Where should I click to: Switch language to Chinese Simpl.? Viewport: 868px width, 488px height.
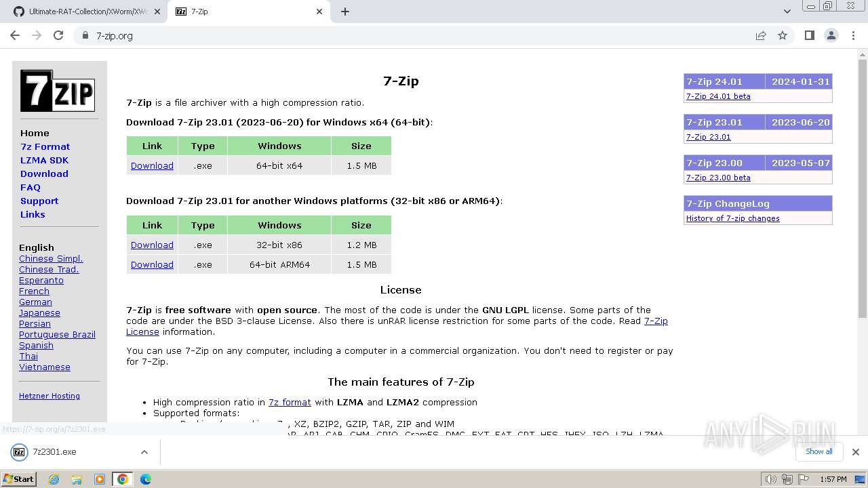[51, 258]
